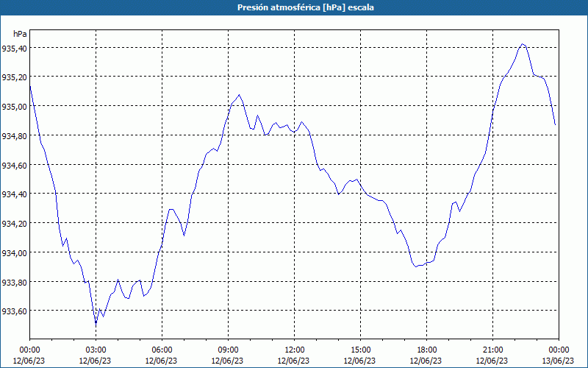The height and width of the screenshot is (368, 588).
Task: Click the 21:00 time axis label
Action: [492, 350]
